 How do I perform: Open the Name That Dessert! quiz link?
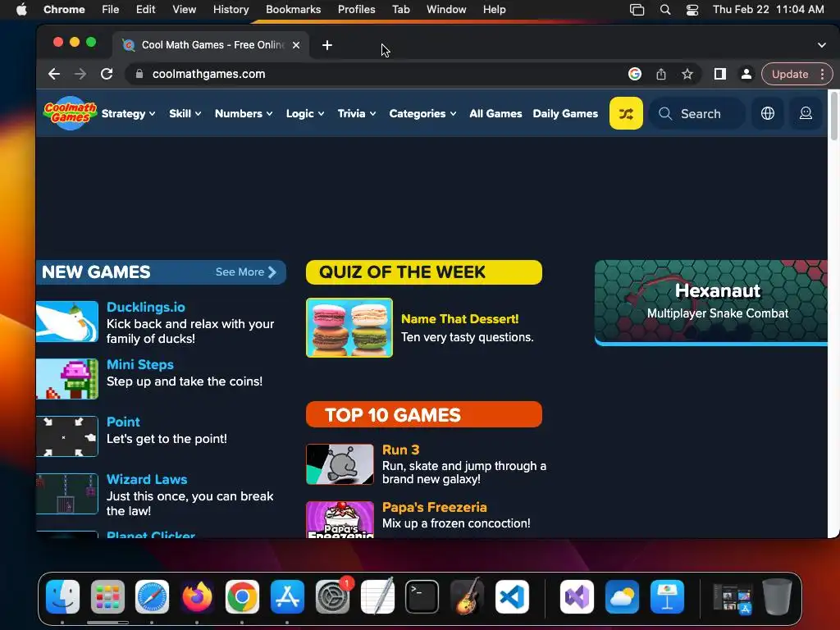click(x=459, y=319)
